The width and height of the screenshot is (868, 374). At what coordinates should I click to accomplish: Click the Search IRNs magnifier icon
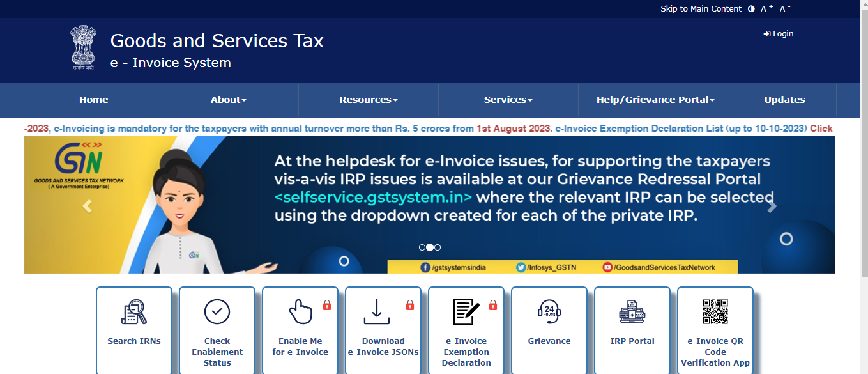pos(134,312)
